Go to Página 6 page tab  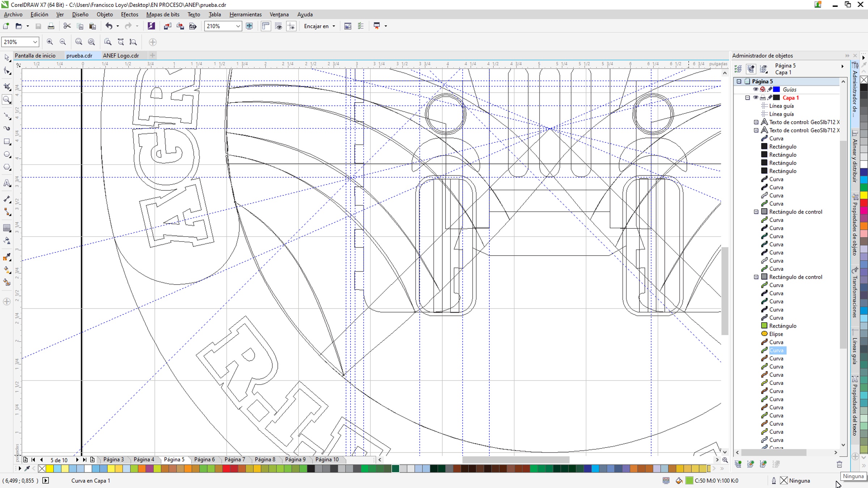204,459
